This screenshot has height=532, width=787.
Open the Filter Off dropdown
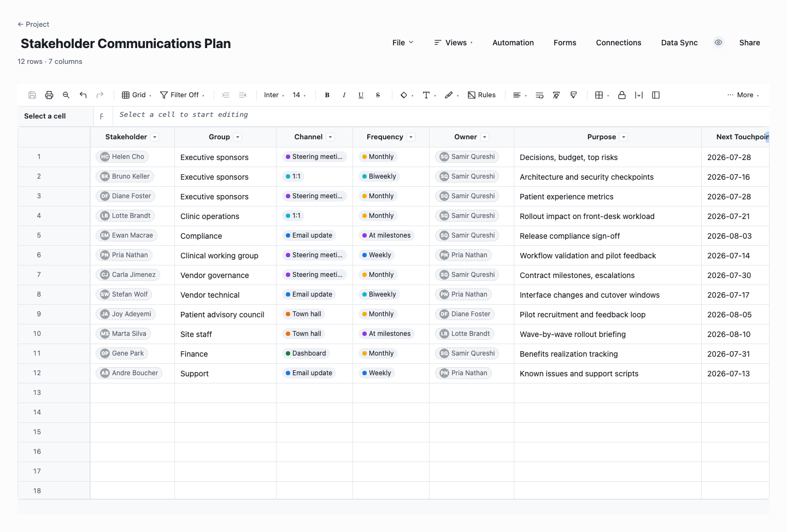coord(182,95)
